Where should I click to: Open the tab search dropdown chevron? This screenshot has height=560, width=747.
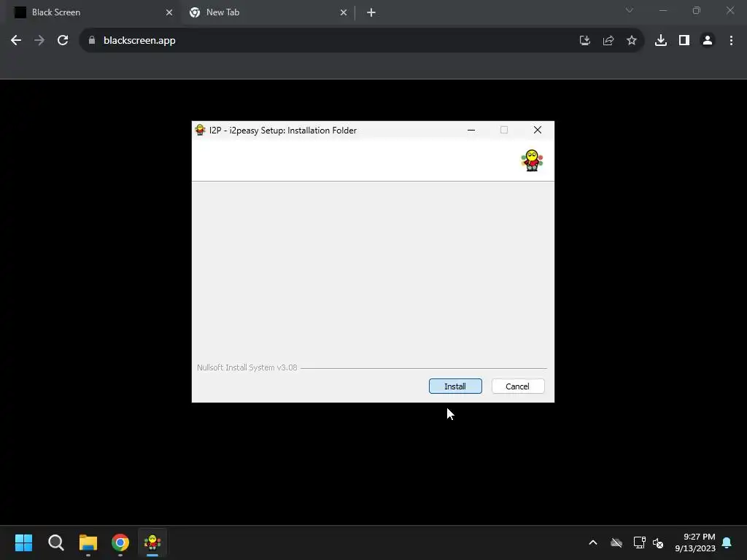(630, 10)
